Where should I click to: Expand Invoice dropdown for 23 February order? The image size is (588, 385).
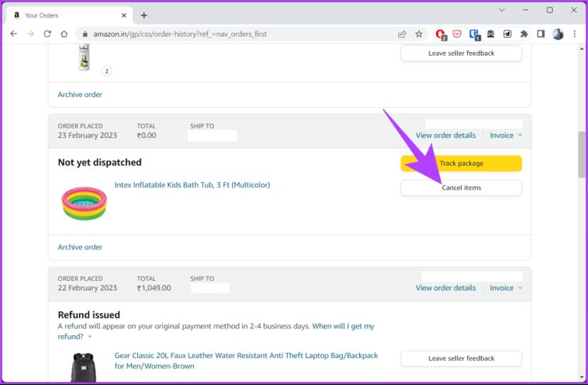pos(506,135)
